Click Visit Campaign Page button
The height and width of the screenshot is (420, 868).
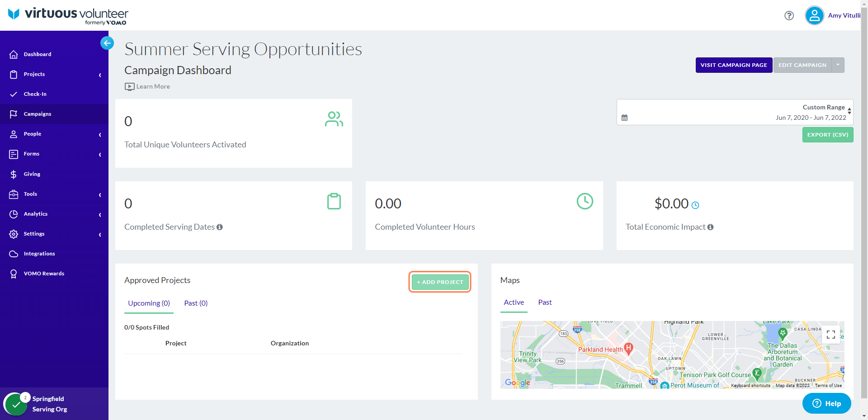click(x=734, y=65)
